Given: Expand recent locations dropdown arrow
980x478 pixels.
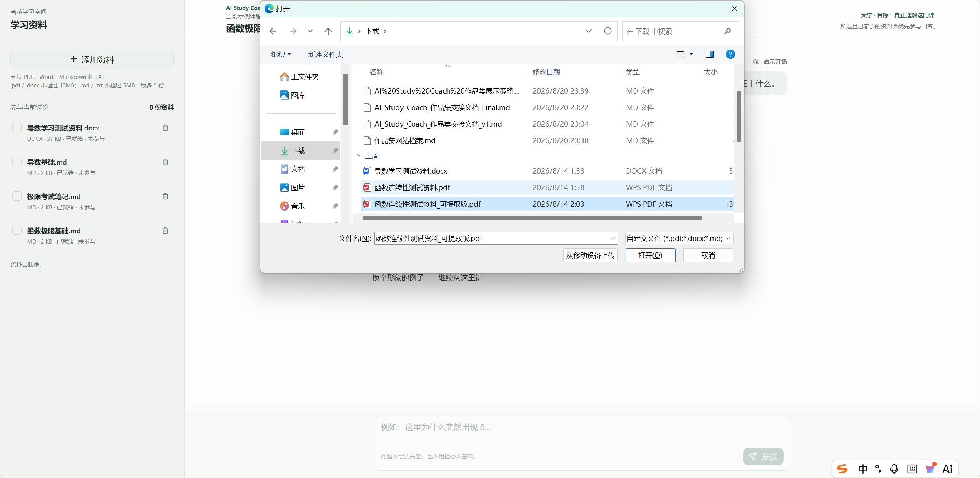Looking at the screenshot, I should 310,31.
